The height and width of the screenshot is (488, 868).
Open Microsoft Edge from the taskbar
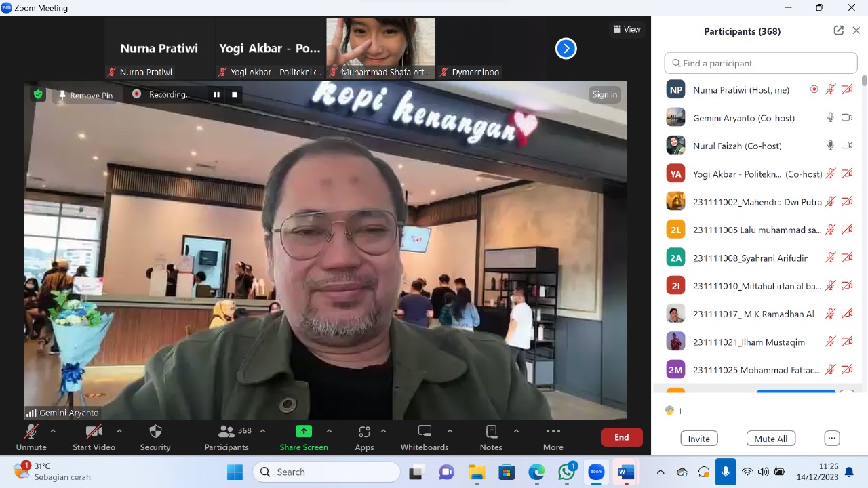(x=536, y=472)
